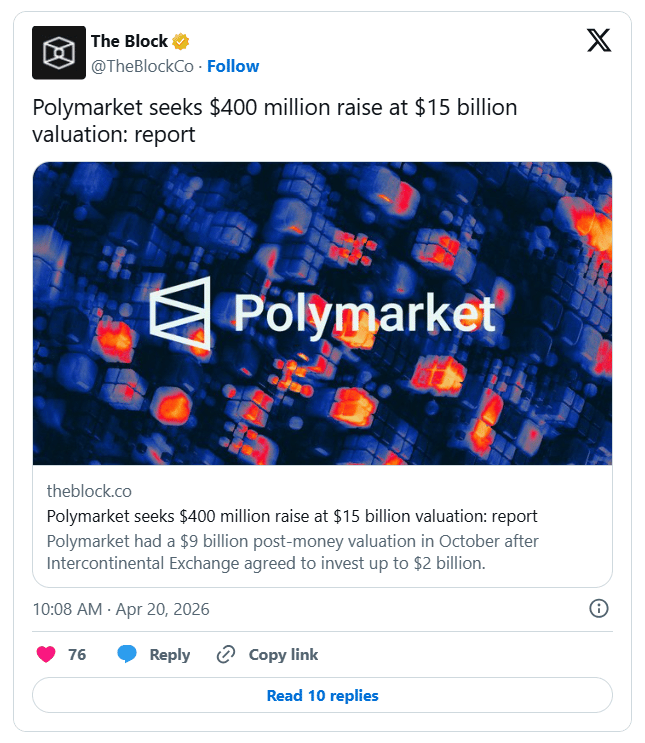This screenshot has width=645, height=743.
Task: Click the 76 likes count
Action: (x=77, y=654)
